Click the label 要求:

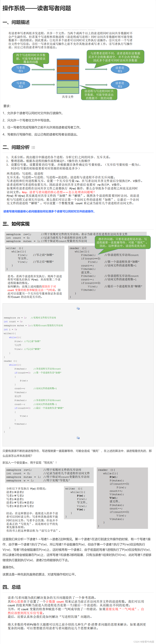pyautogui.click(x=7, y=106)
